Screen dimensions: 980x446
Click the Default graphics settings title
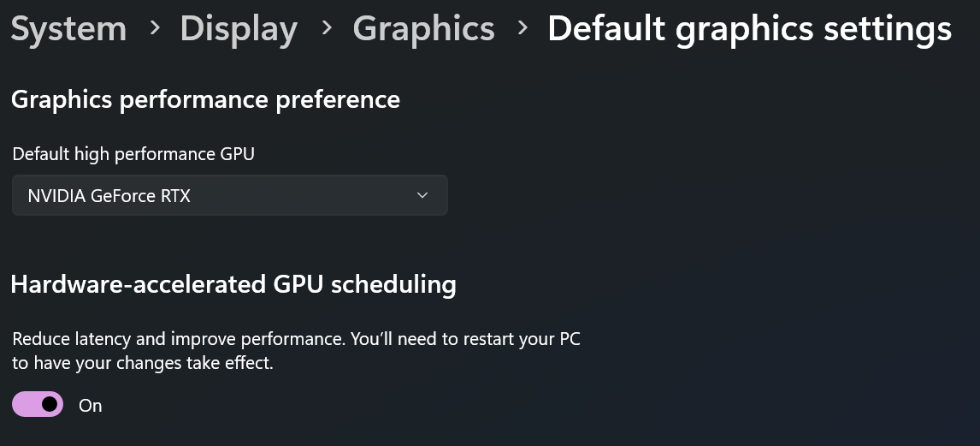tap(749, 28)
